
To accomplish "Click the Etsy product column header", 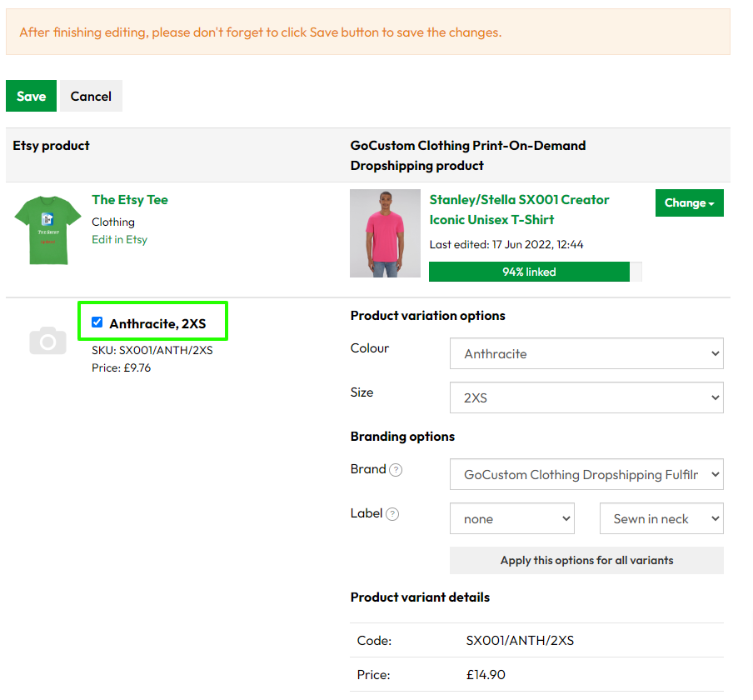I will point(51,146).
